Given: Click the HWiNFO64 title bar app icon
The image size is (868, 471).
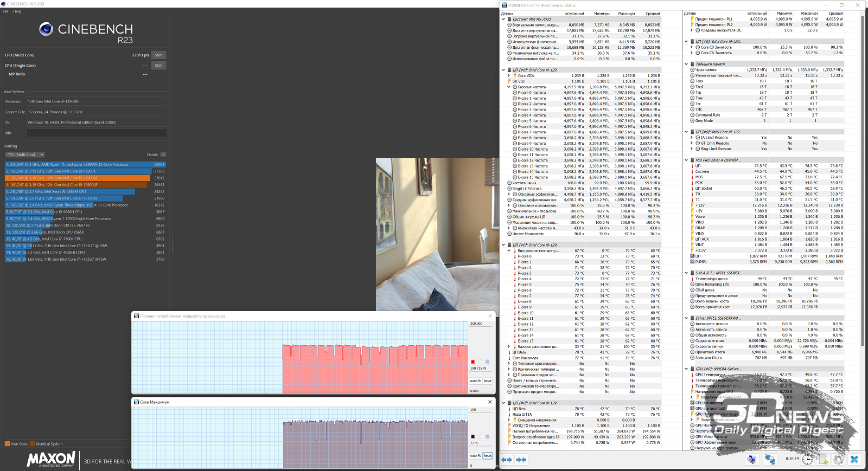Looking at the screenshot, I should pyautogui.click(x=505, y=5).
